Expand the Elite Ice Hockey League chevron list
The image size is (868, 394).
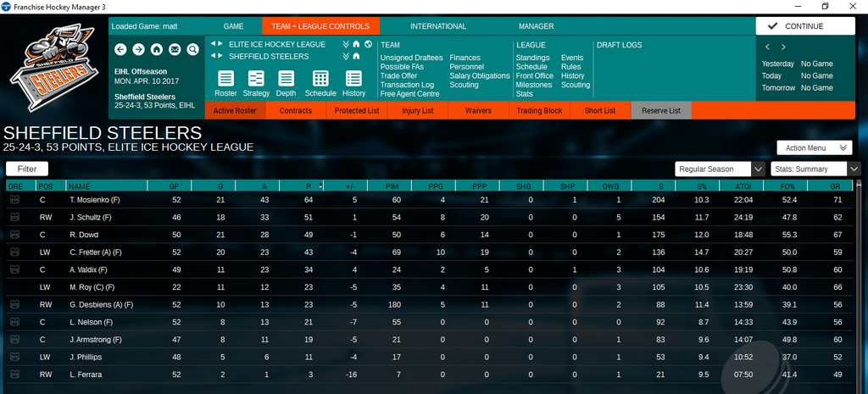pos(346,44)
